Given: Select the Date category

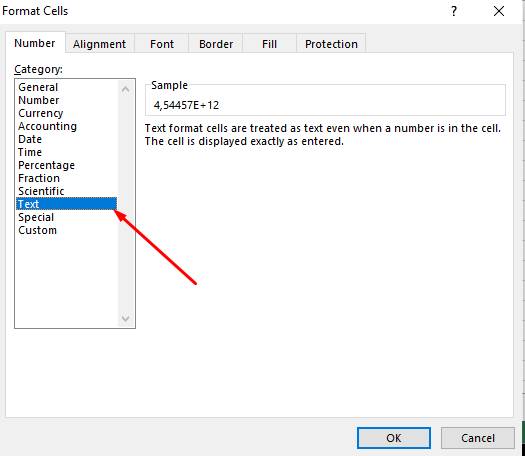Looking at the screenshot, I should [30, 139].
